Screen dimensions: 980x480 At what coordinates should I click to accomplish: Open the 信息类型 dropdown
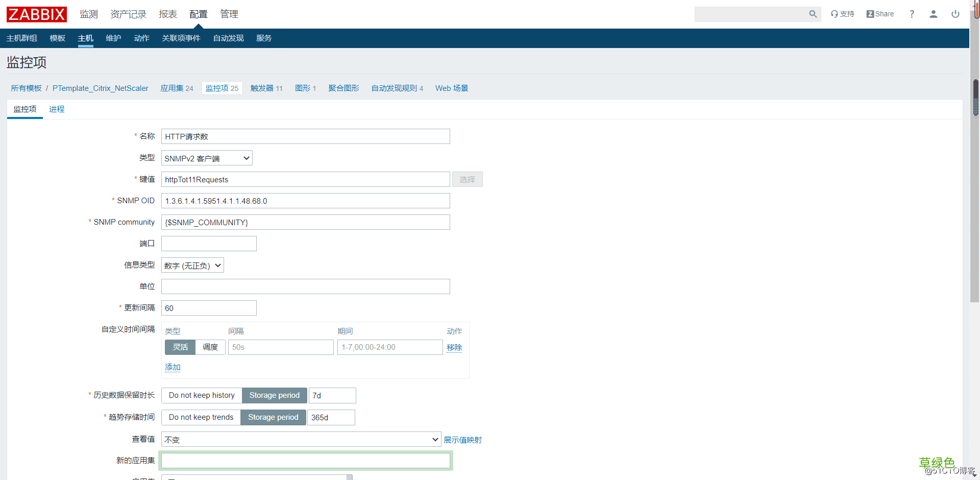192,266
